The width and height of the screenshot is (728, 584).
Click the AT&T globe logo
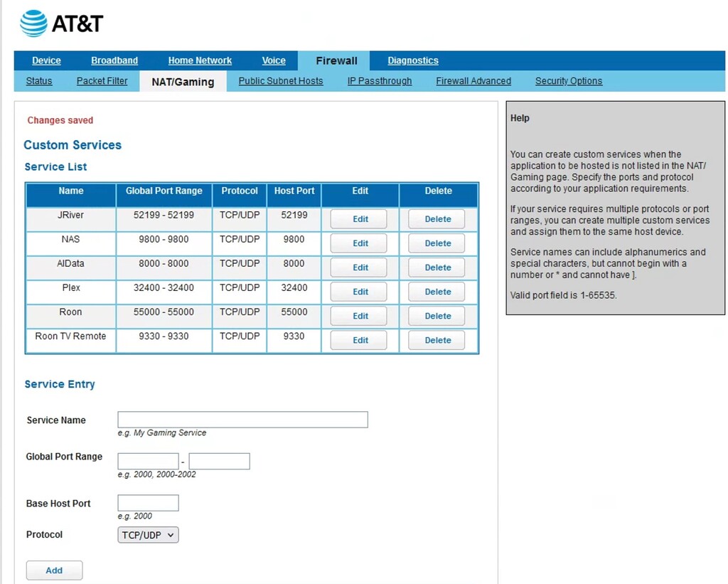pos(33,23)
